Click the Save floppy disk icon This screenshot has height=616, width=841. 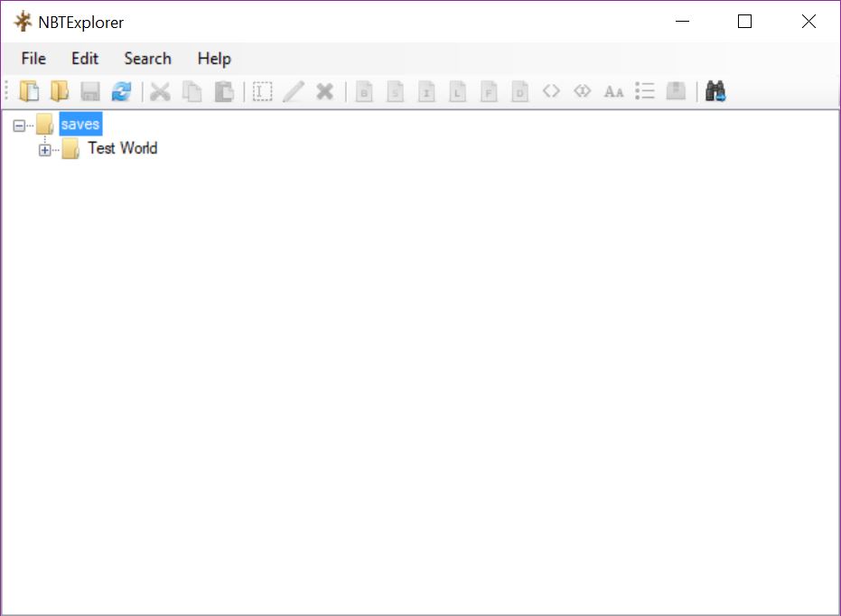click(90, 91)
